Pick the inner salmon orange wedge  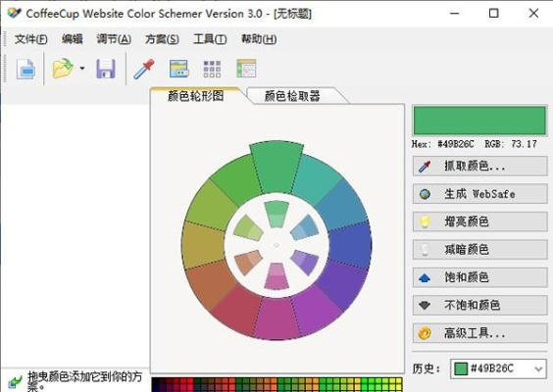248,263
